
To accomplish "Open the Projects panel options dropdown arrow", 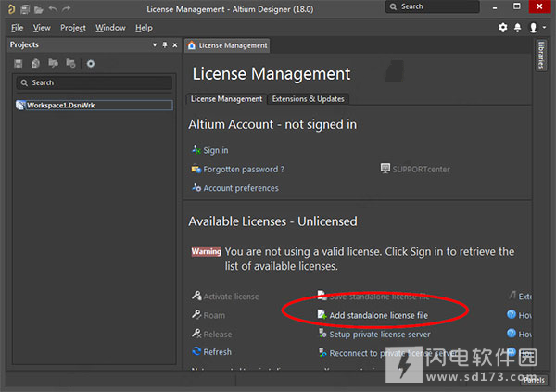I will pos(155,44).
